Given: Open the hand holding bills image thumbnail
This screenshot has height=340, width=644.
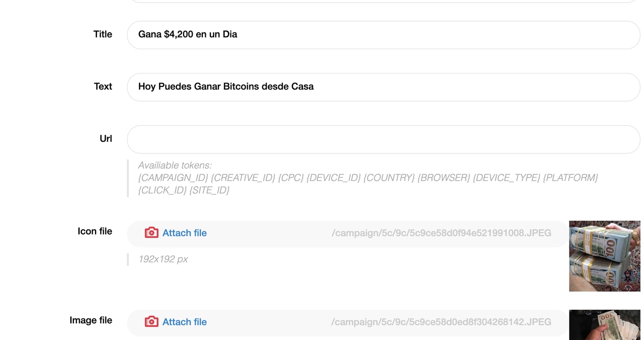Looking at the screenshot, I should coord(604,325).
